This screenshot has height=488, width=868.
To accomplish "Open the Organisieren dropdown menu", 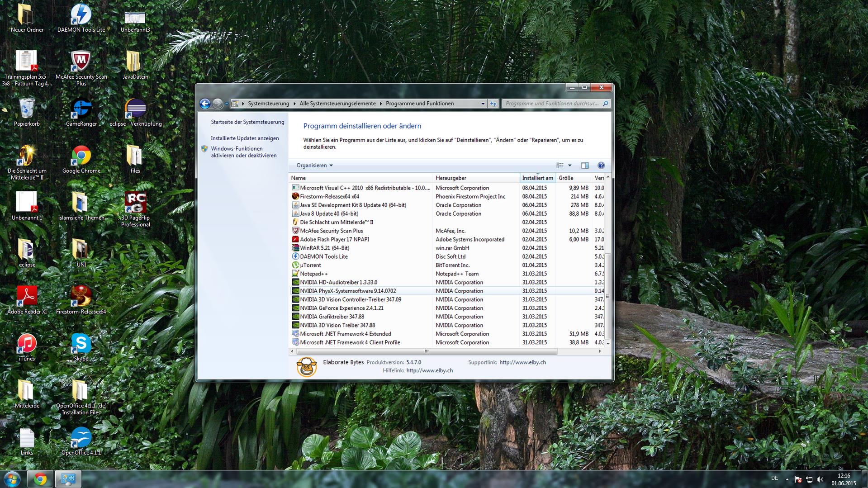I will click(x=315, y=166).
